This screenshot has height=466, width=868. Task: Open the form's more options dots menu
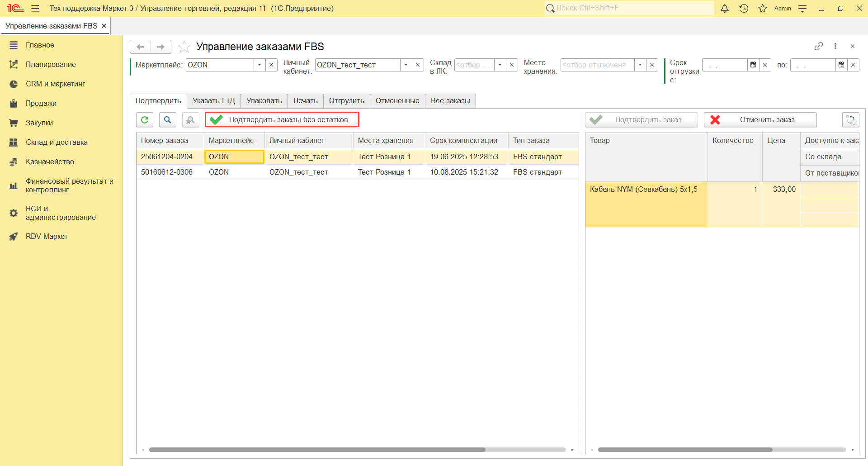[835, 46]
